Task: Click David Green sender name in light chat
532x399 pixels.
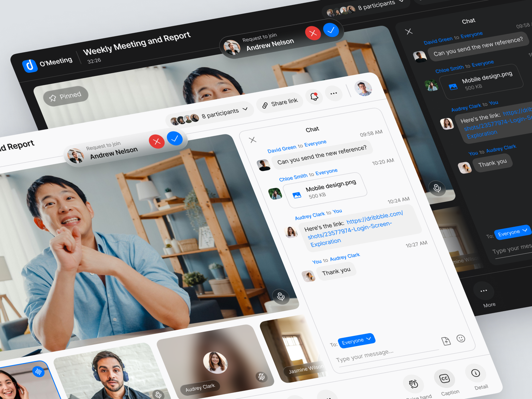Action: (282, 148)
